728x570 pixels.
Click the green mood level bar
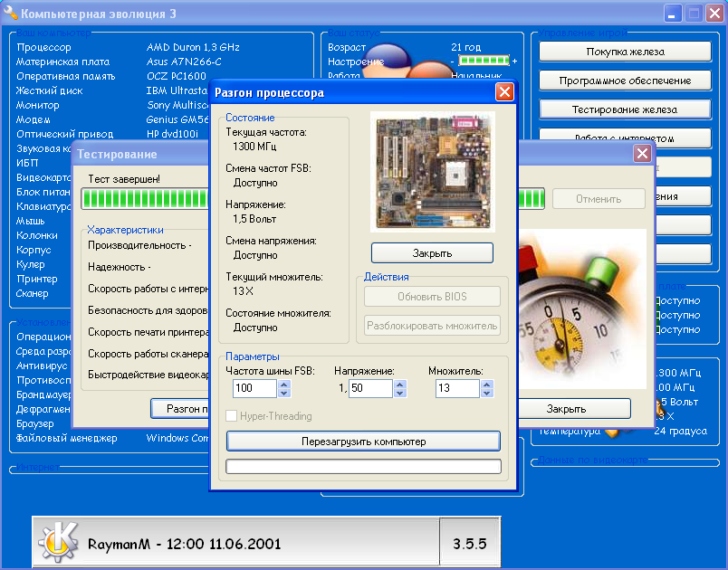pyautogui.click(x=484, y=62)
